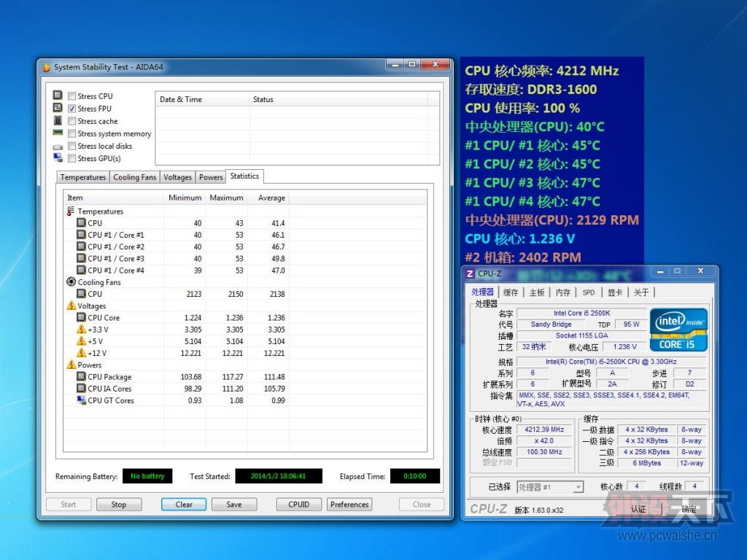Click the Date & Time column header

pos(203,99)
